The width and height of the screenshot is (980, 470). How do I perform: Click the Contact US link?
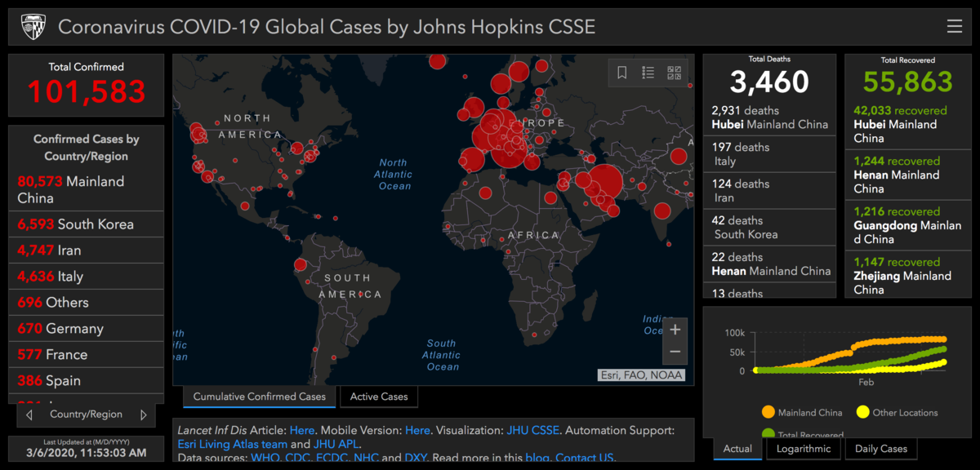point(585,458)
